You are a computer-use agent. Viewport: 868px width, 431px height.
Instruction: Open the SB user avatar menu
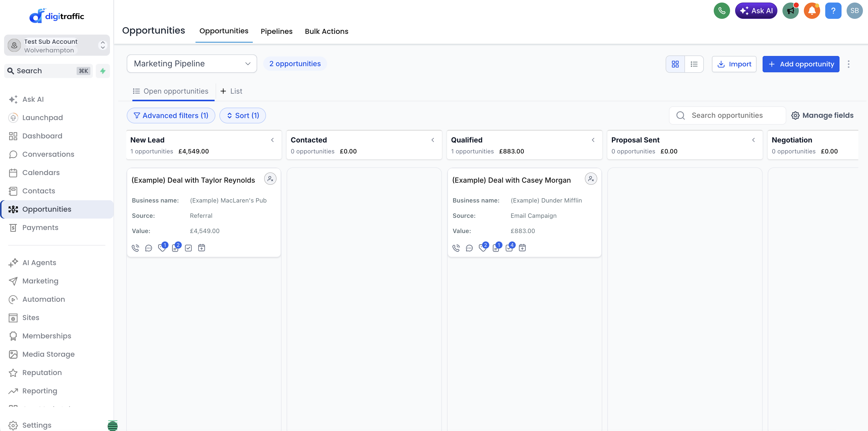click(x=855, y=11)
